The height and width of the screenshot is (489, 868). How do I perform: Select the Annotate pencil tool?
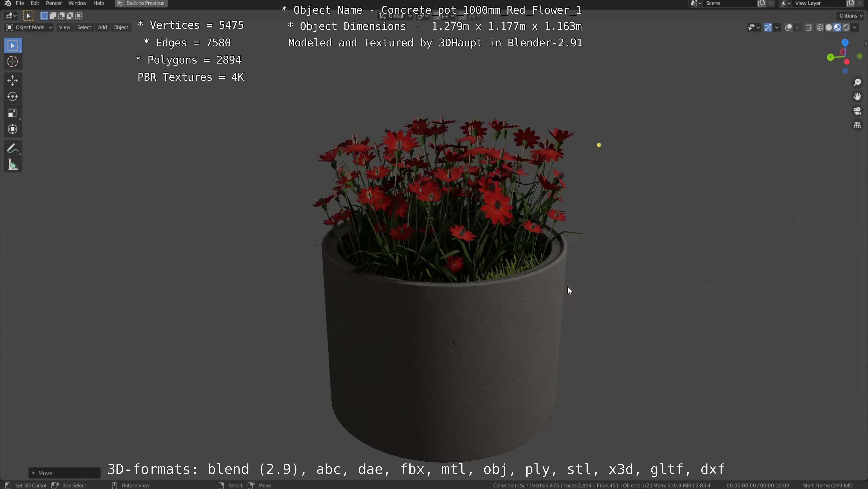(13, 148)
